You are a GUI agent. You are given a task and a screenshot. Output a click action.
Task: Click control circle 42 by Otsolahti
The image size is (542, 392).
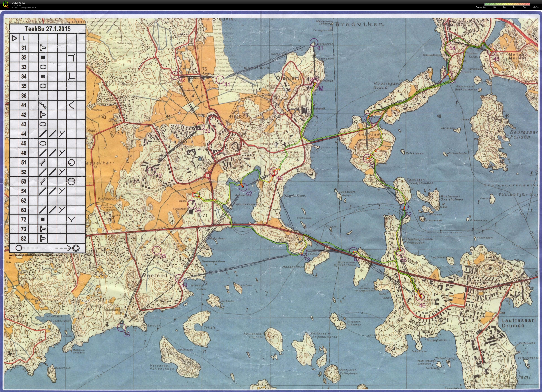pyautogui.click(x=243, y=187)
